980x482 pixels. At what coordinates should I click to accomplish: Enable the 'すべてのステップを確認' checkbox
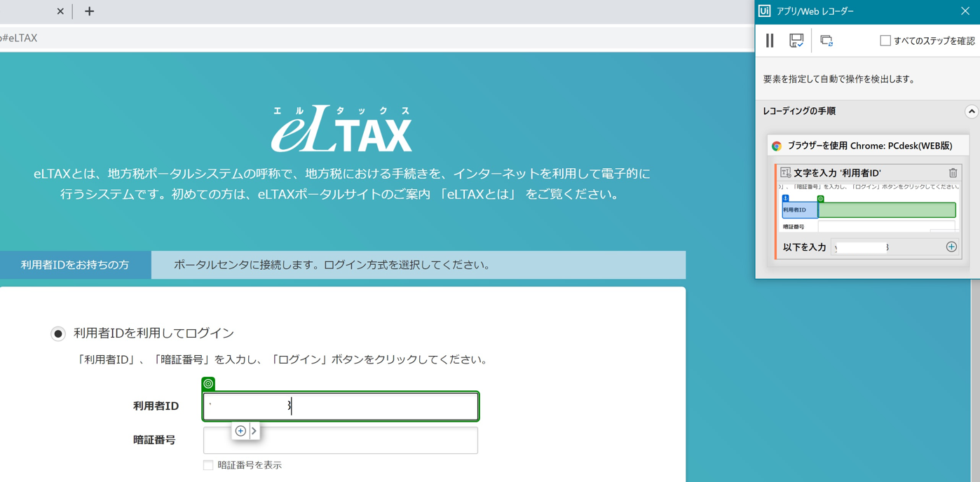click(x=885, y=41)
